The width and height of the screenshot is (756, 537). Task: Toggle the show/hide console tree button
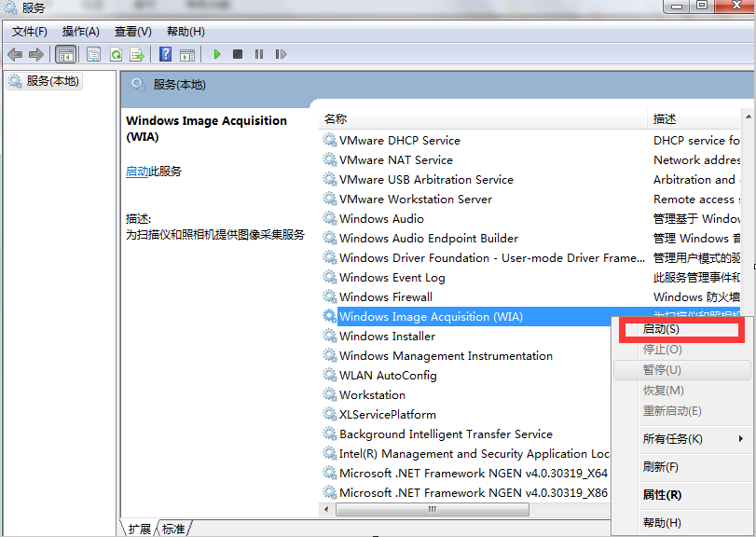[66, 54]
